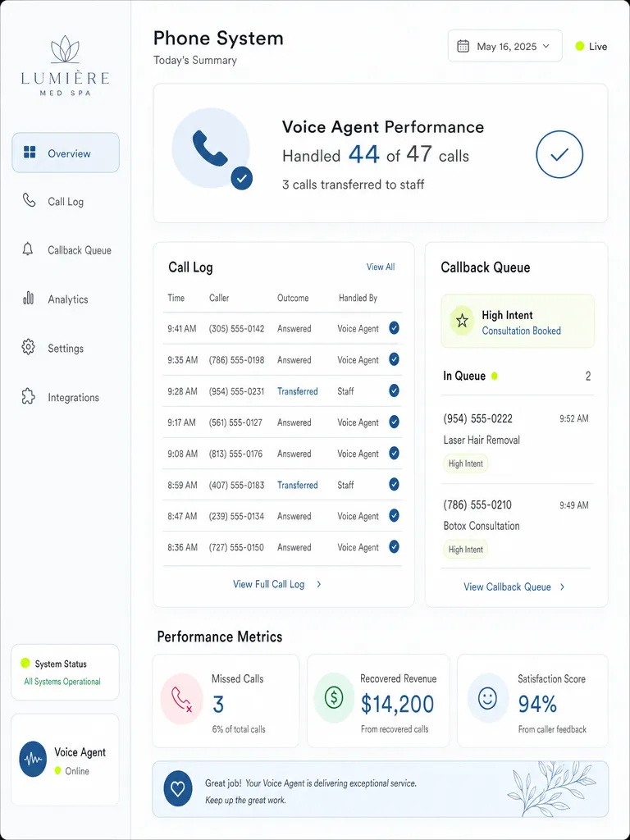The width and height of the screenshot is (630, 840).
Task: Click View All link in Call Log
Action: 381,267
